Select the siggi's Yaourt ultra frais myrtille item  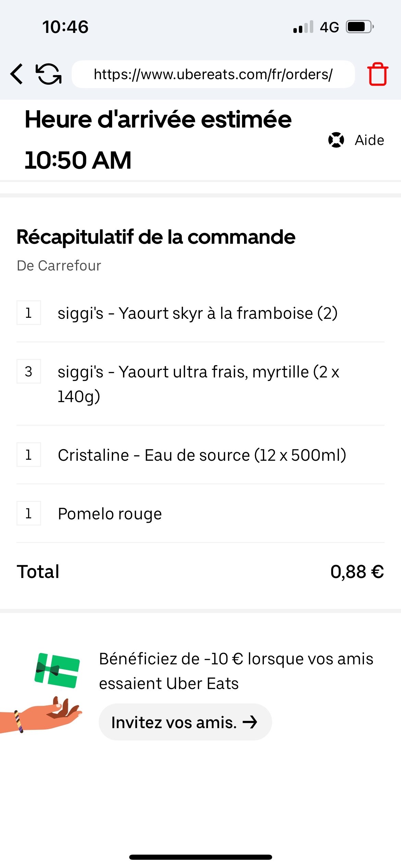pyautogui.click(x=198, y=384)
